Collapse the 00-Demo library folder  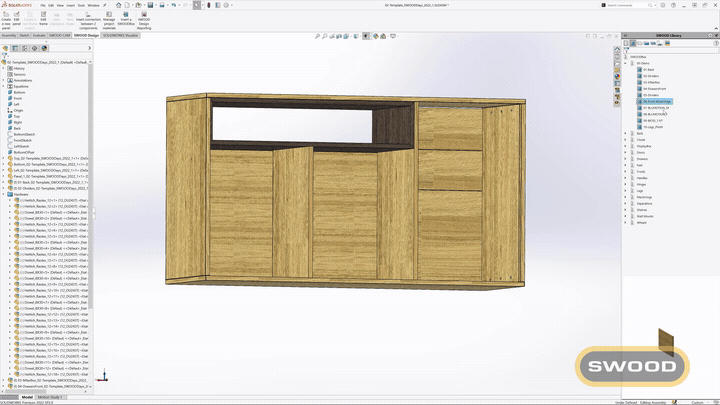pos(625,63)
